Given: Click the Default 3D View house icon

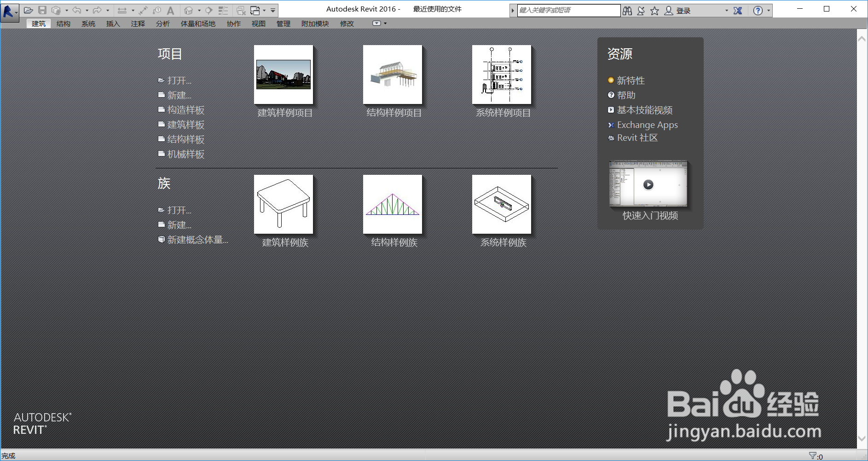Looking at the screenshot, I should coord(189,10).
